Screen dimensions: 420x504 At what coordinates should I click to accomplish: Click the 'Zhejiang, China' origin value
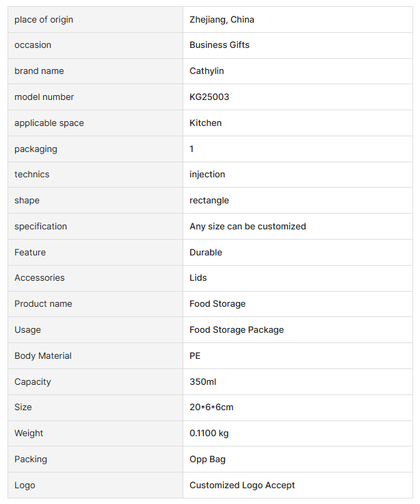[222, 20]
